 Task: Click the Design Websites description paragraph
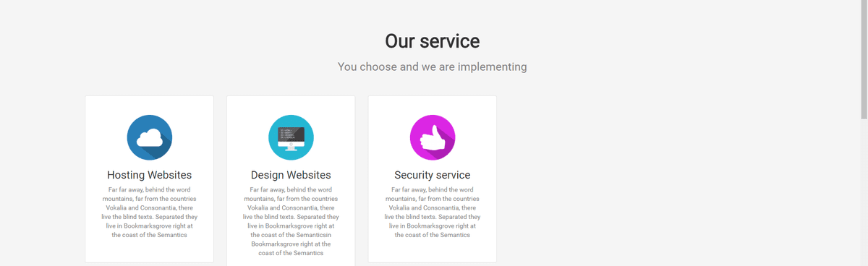[x=291, y=221]
